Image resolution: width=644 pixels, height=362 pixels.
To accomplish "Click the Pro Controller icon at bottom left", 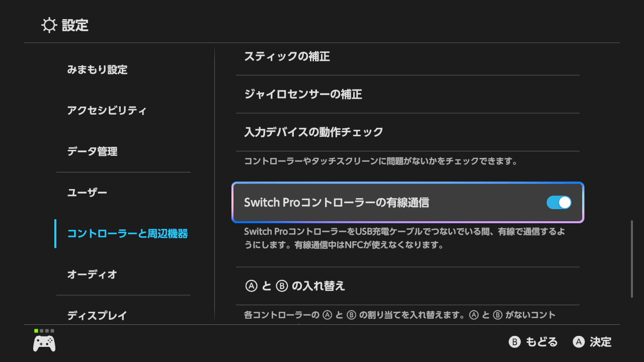I will [x=44, y=343].
